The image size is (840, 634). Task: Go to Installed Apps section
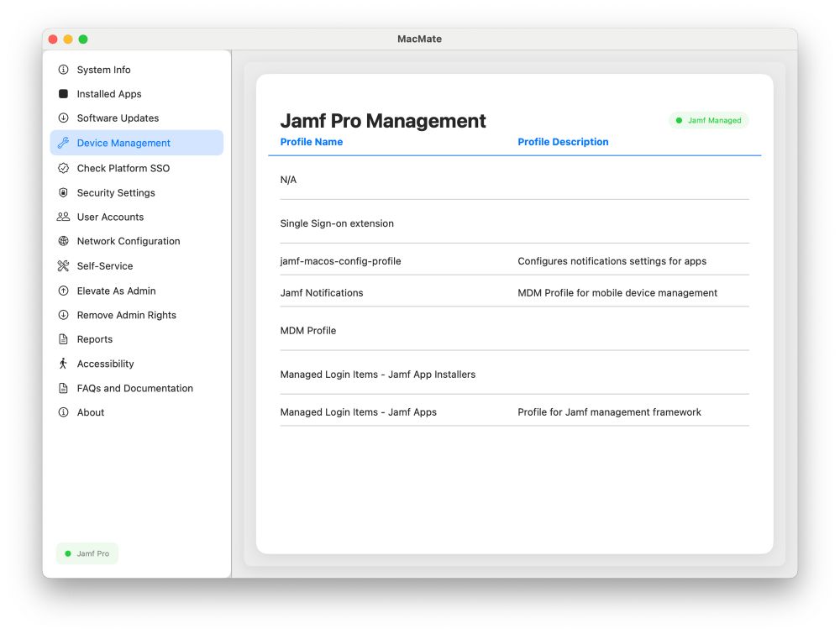137,94
